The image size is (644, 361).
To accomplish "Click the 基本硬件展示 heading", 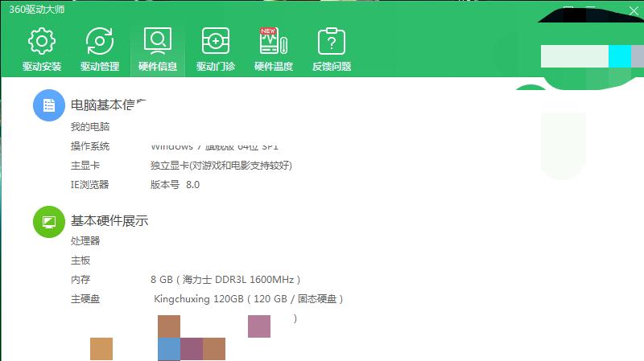I will (x=109, y=221).
